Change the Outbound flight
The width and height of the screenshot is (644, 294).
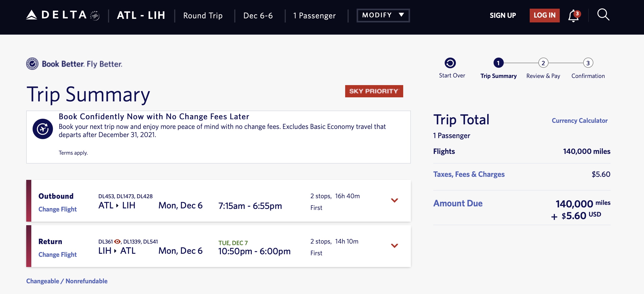point(58,209)
